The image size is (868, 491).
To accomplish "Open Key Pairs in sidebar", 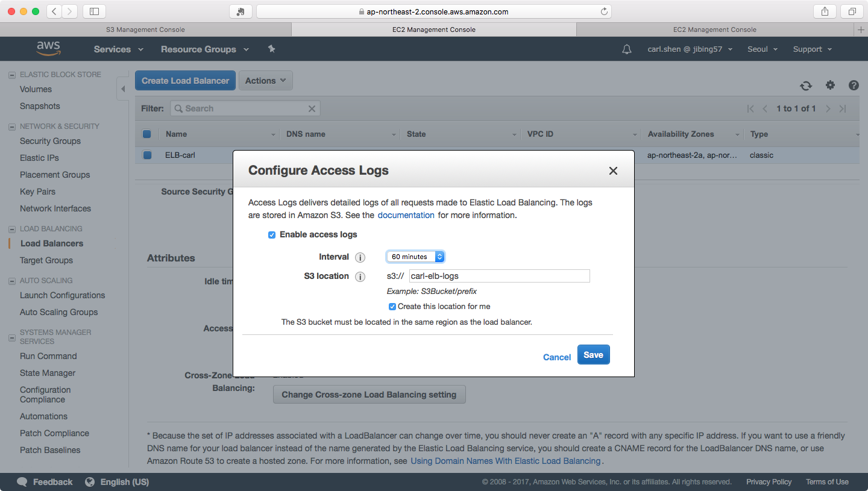I will click(x=37, y=192).
